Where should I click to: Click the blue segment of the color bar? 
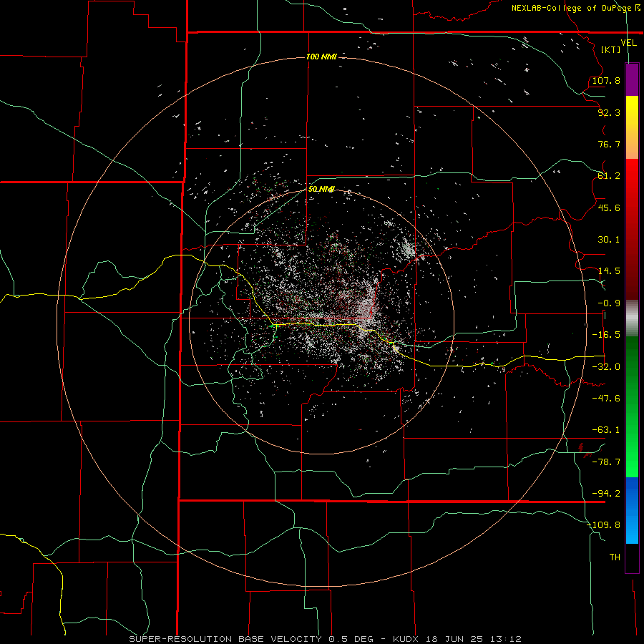[x=632, y=510]
